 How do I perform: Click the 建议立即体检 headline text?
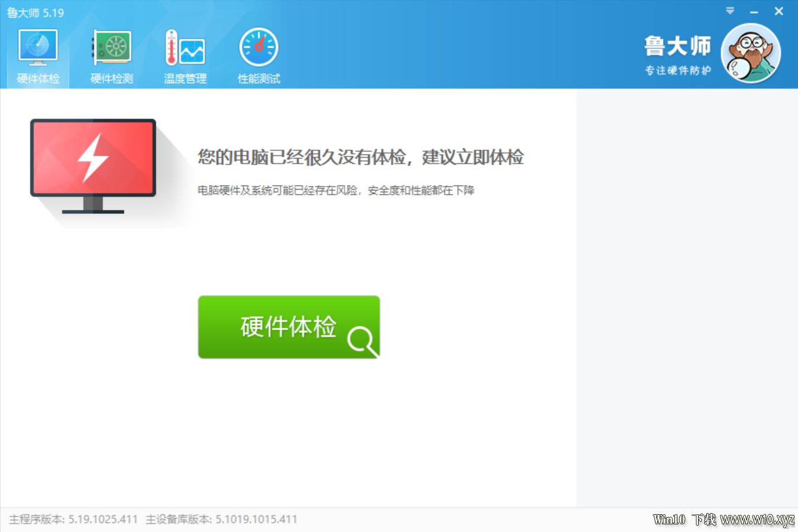pos(361,157)
